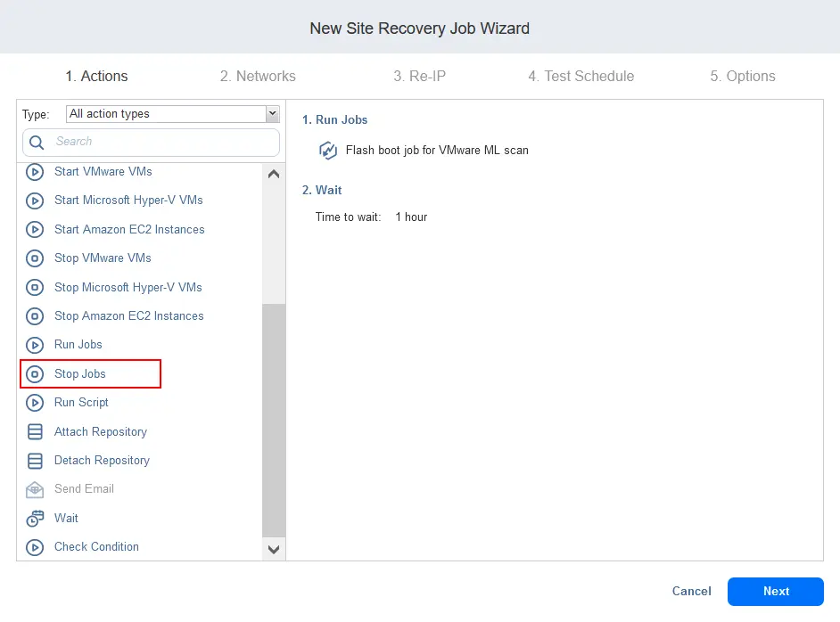Go to the 3. Re-IP step
Screen dimensions: 840x622
[x=419, y=76]
